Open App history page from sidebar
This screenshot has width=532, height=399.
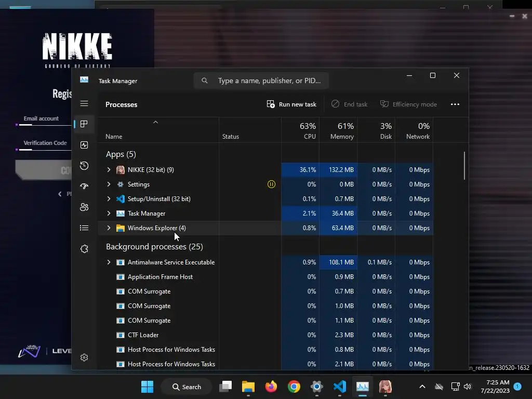tap(84, 166)
